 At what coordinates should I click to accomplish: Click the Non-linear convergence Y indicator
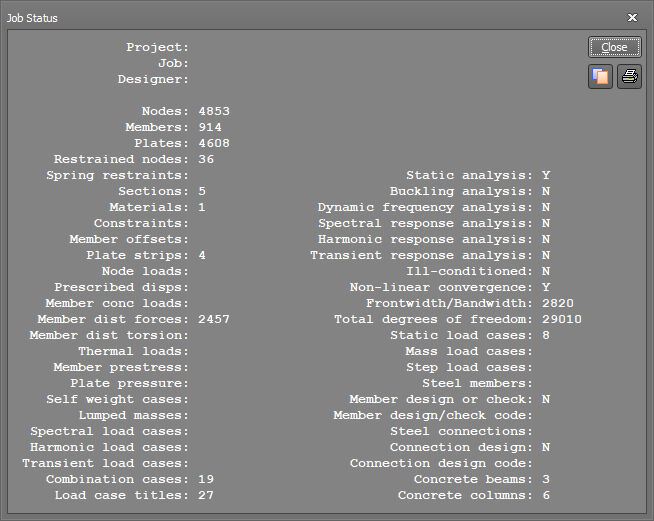click(x=546, y=287)
